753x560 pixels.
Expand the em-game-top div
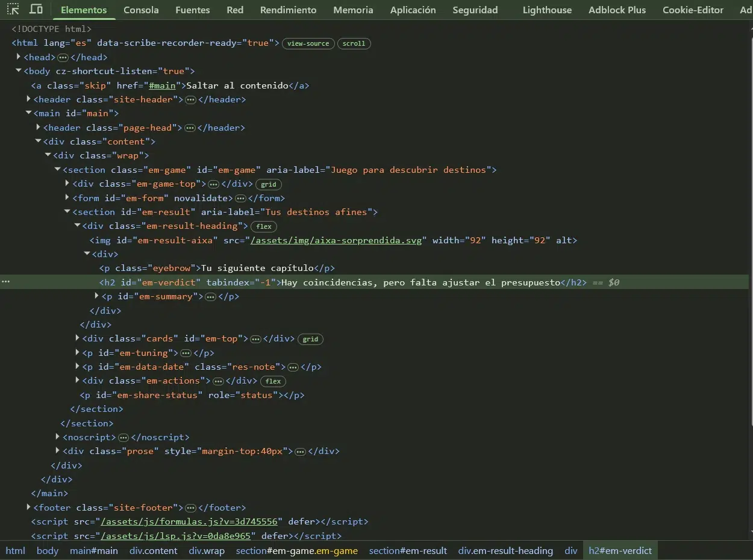(x=67, y=183)
